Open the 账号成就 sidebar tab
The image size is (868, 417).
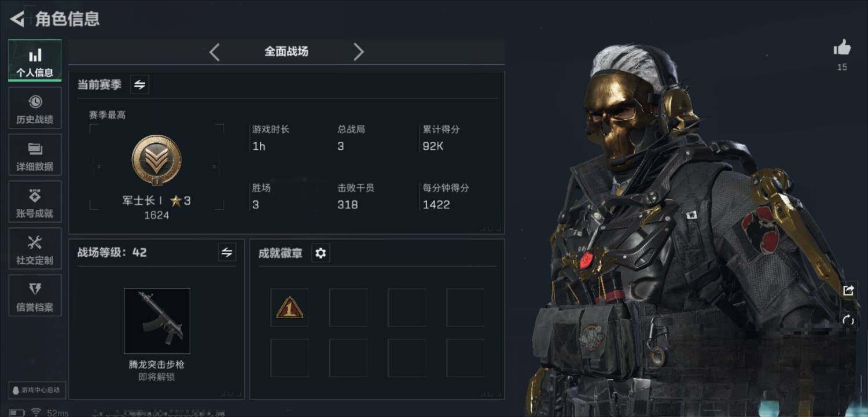click(35, 202)
